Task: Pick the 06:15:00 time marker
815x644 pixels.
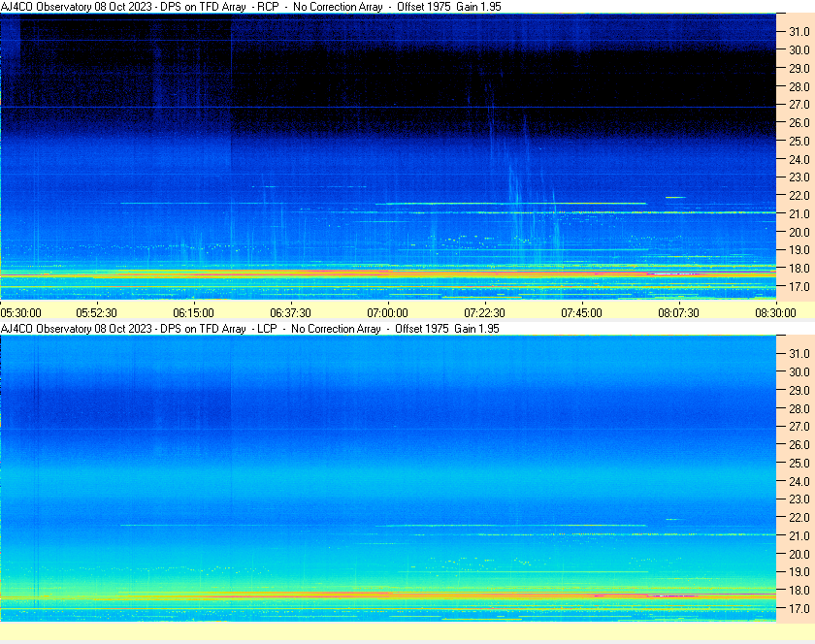Action: coord(193,312)
